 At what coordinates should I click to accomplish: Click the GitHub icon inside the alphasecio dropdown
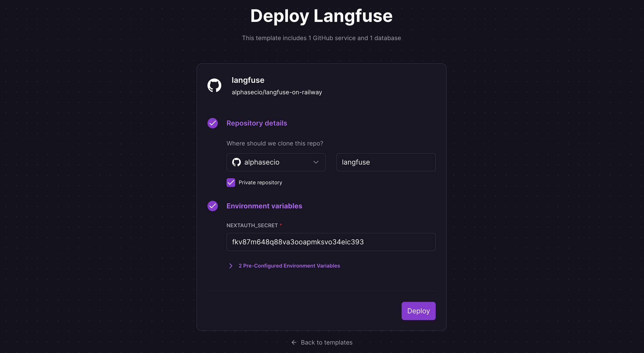(237, 162)
